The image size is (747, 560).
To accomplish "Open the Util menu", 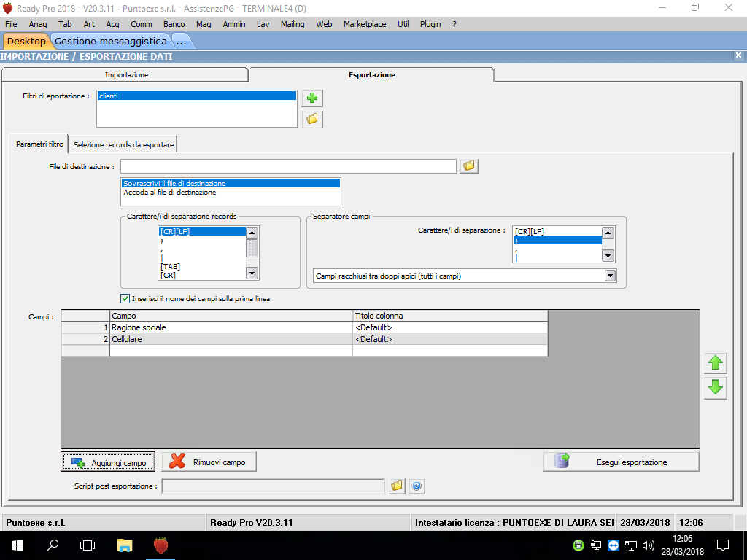I will [x=403, y=24].
